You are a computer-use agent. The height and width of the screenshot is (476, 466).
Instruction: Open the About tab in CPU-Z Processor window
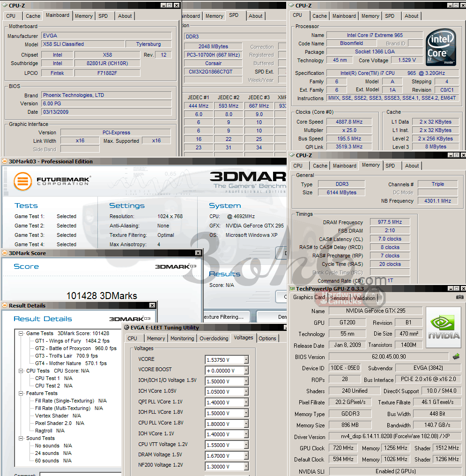pyautogui.click(x=411, y=16)
